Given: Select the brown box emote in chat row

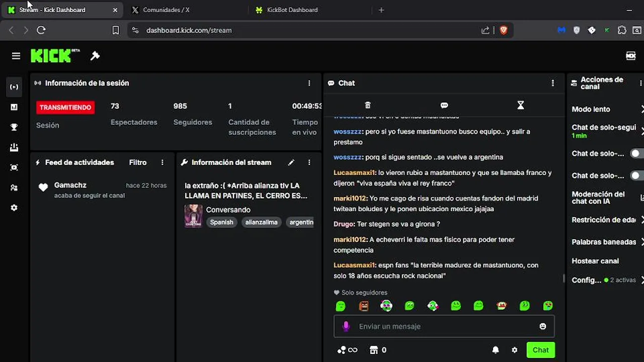Looking at the screenshot, I should point(364,306).
